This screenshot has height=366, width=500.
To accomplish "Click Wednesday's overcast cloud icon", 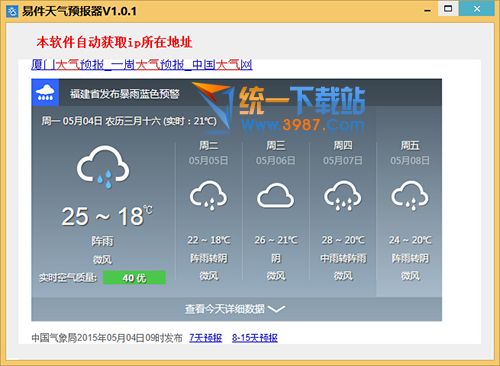I will 276,196.
